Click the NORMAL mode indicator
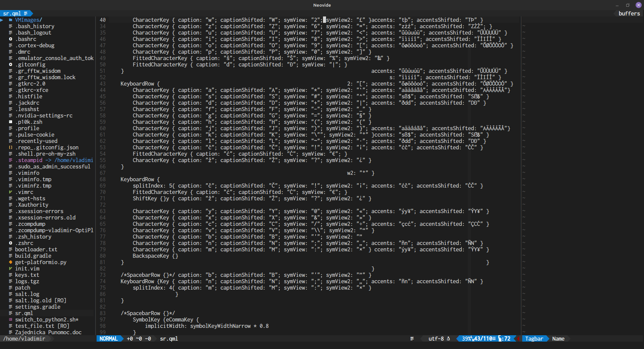This screenshot has width=644, height=349. (x=108, y=339)
